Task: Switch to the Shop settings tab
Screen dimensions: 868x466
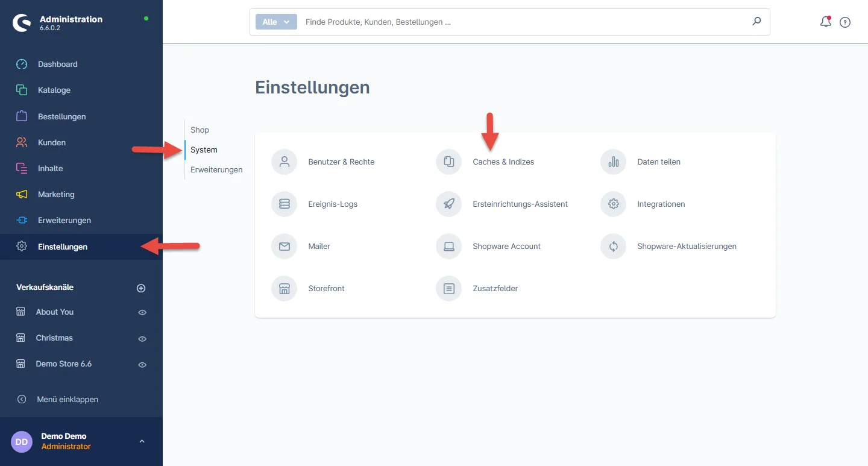Action: coord(200,130)
